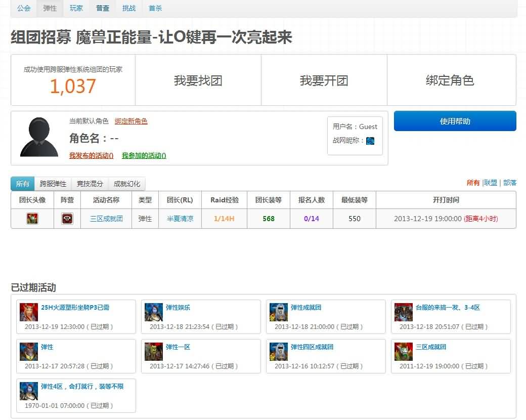Click the 我要开团 button
The width and height of the screenshot is (526, 420).
[324, 80]
